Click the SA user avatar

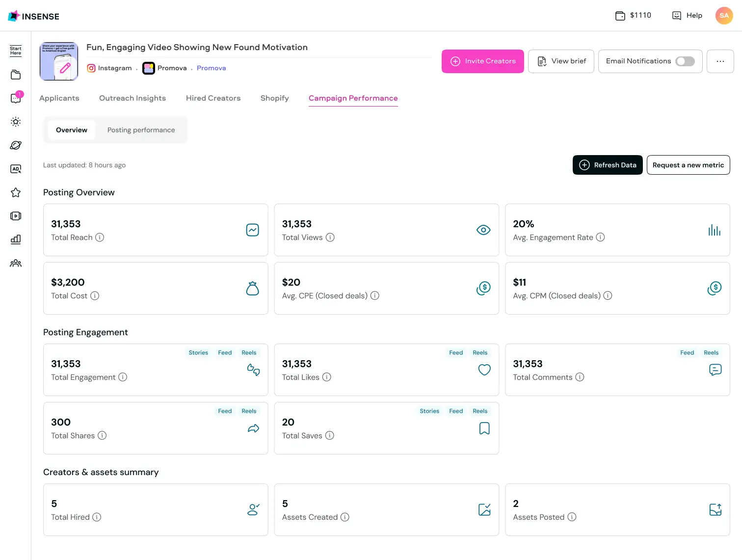pyautogui.click(x=724, y=16)
